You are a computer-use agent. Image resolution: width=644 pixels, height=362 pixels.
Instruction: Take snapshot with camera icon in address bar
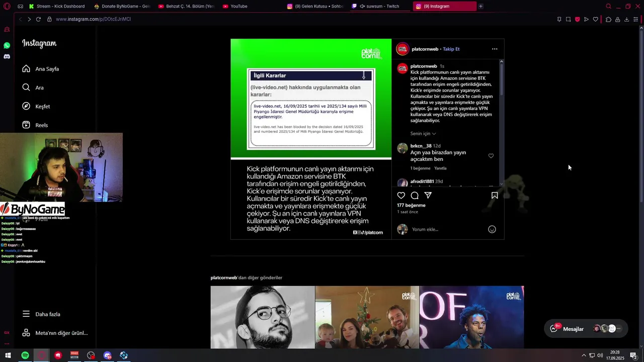(x=568, y=19)
